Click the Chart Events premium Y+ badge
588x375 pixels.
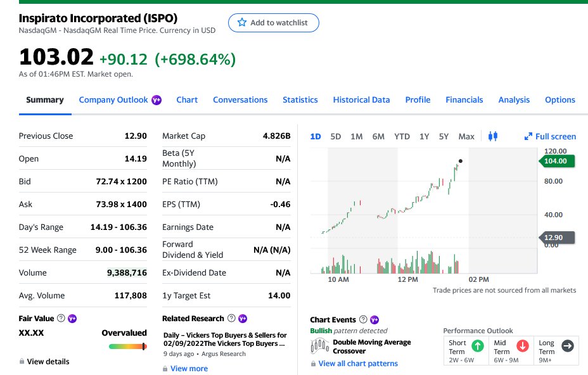coord(374,320)
